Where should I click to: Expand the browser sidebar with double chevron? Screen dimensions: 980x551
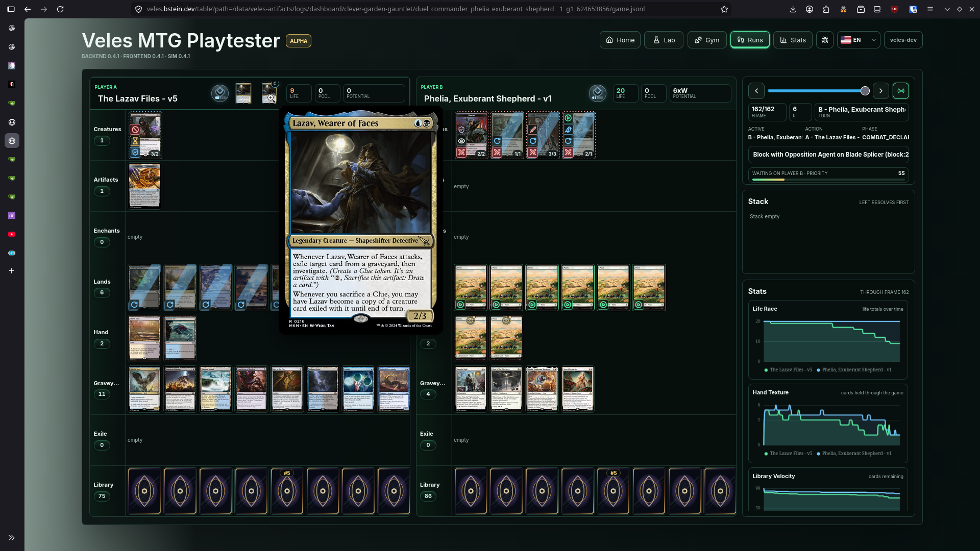coord(12,538)
